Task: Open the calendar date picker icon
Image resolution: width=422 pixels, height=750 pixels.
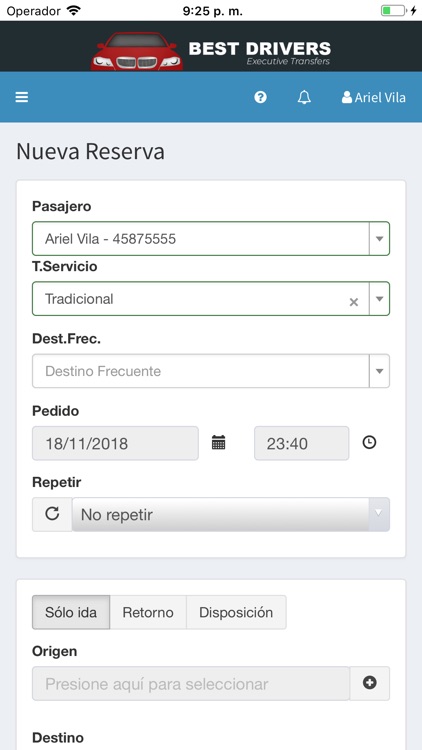Action: click(x=219, y=442)
